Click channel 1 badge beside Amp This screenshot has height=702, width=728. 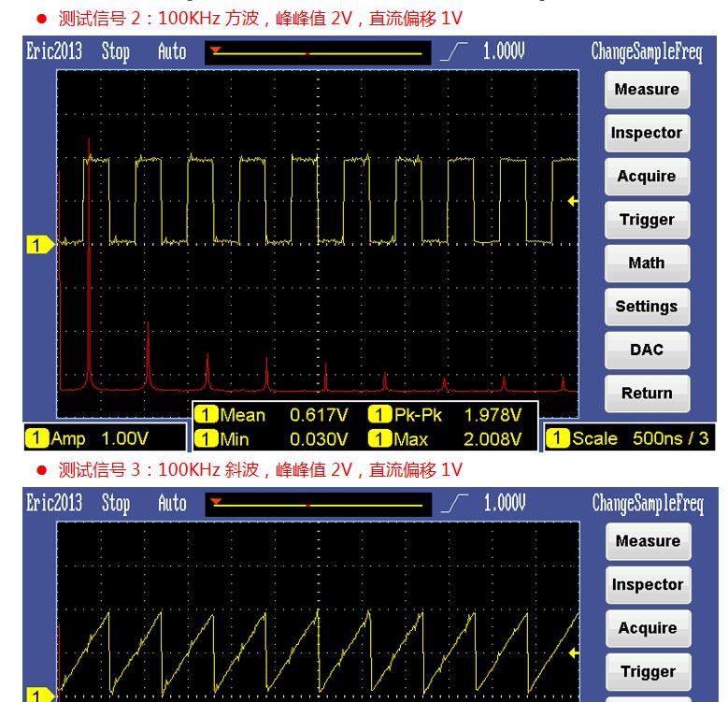coord(37,438)
